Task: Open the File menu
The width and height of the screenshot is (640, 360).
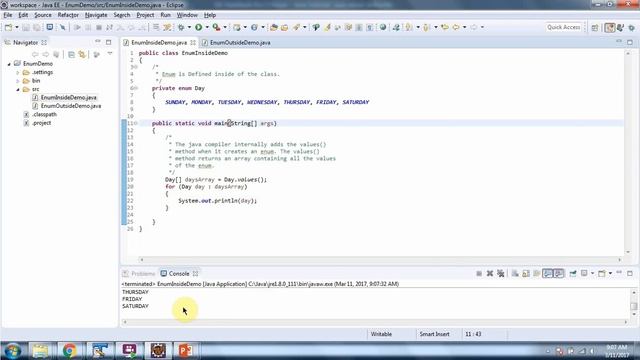Action: [8, 15]
